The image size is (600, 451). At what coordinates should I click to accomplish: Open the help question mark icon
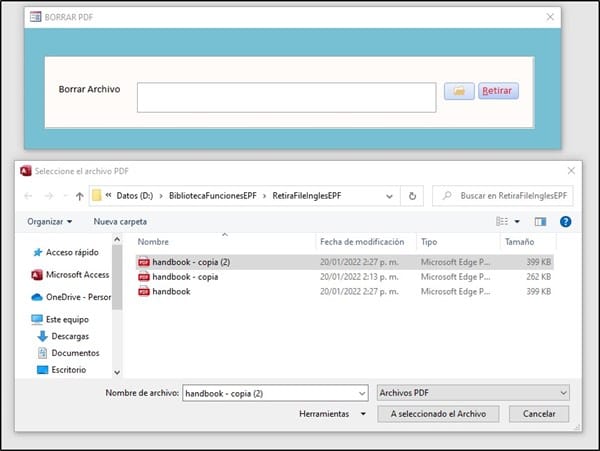(x=565, y=221)
